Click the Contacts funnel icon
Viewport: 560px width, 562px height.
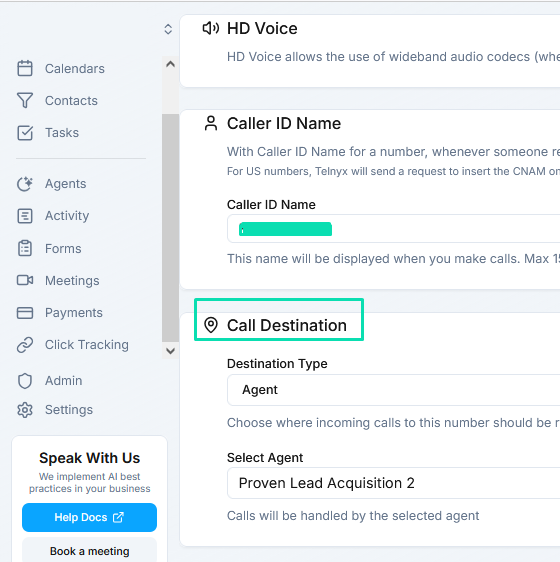[x=25, y=100]
